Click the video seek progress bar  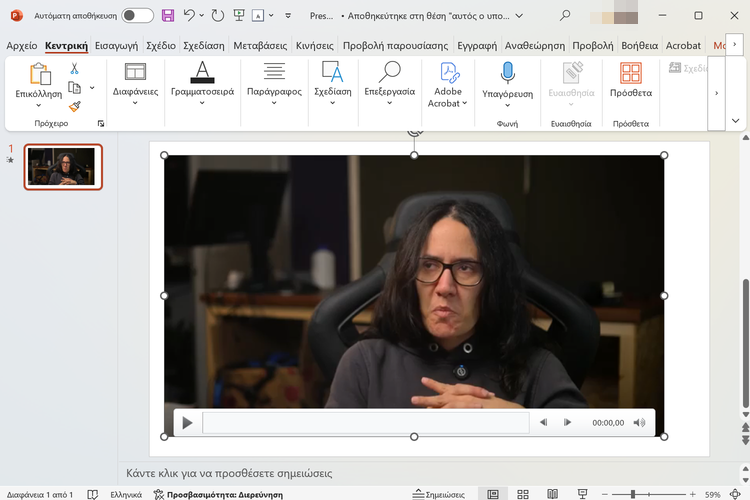tap(366, 422)
